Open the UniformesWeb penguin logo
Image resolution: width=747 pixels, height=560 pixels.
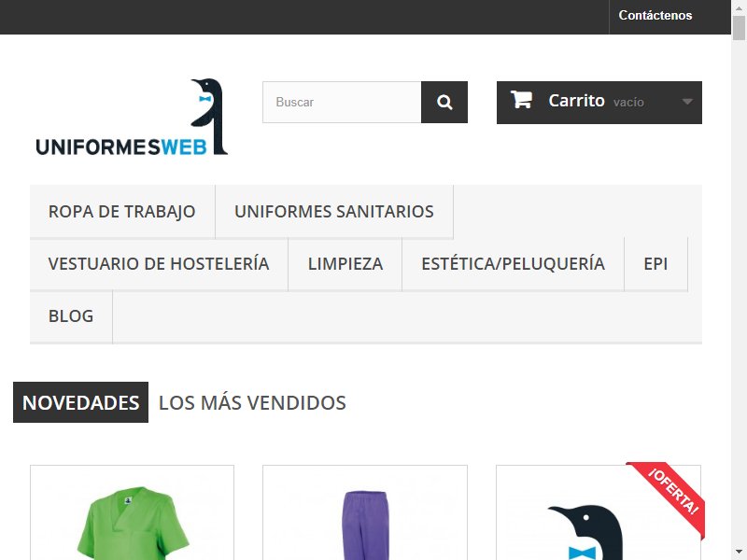click(132, 117)
